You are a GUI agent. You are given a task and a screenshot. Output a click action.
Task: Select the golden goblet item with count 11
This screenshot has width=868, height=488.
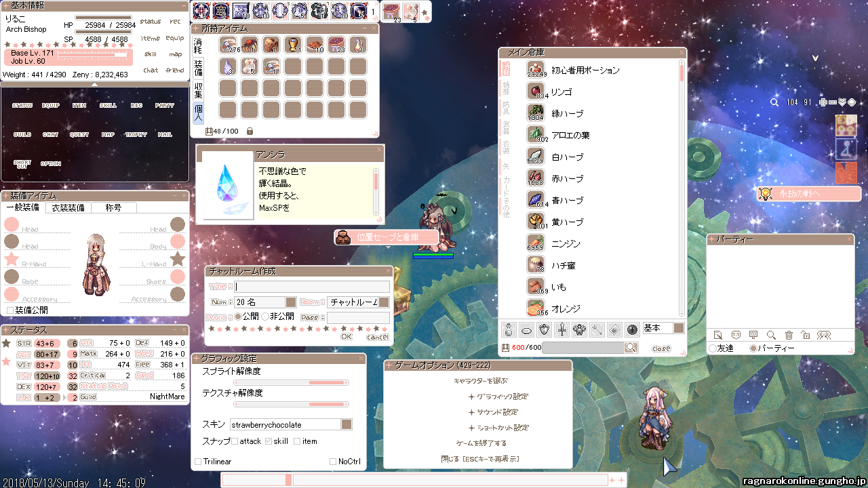click(293, 45)
